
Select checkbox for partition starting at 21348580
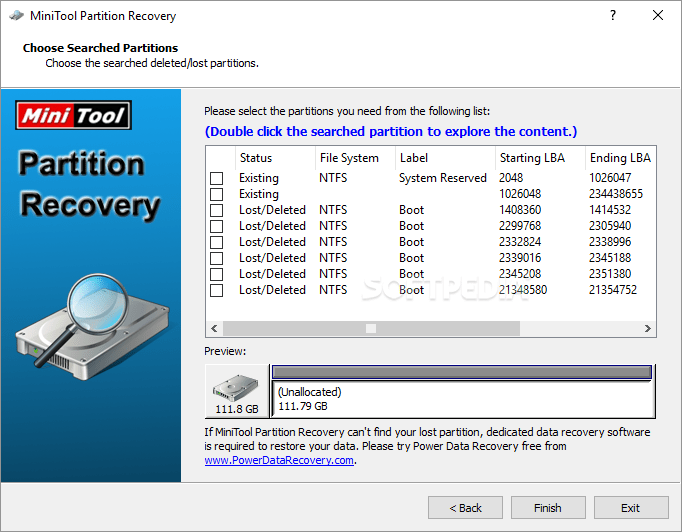coord(216,290)
